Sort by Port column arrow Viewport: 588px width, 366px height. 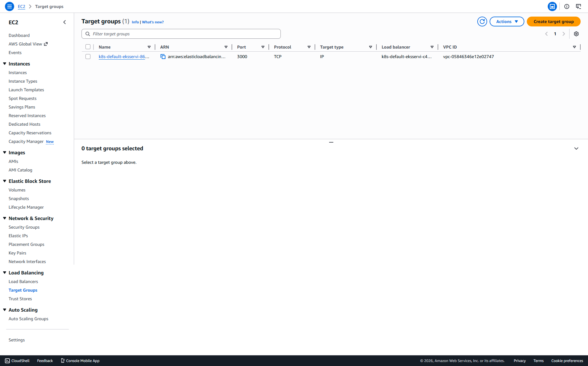tap(263, 47)
